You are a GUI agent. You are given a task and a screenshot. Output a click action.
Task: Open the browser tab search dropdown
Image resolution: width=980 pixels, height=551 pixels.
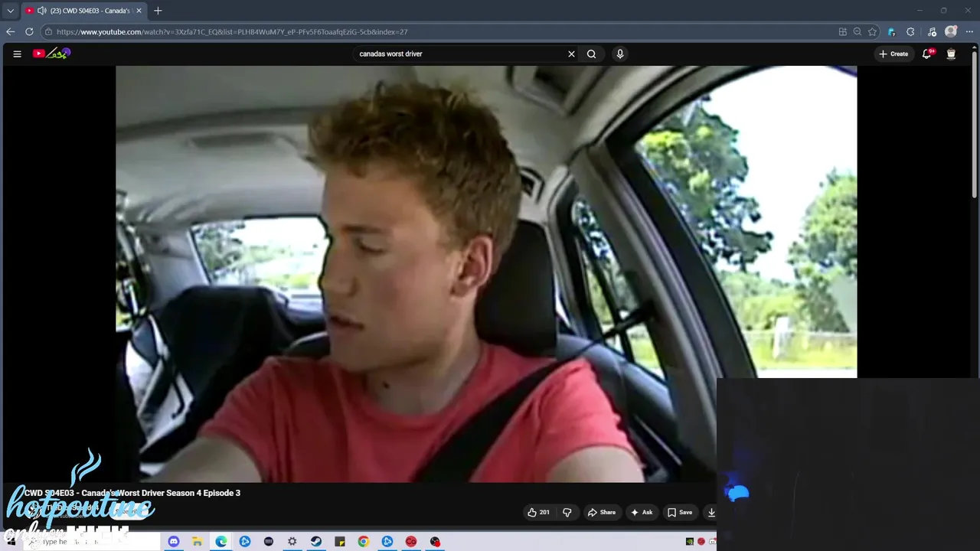10,11
